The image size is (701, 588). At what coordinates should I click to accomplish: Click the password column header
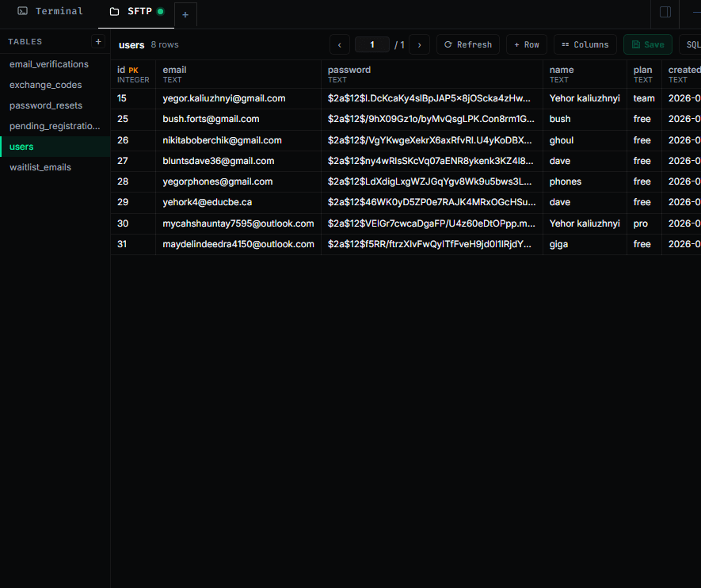[432, 74]
